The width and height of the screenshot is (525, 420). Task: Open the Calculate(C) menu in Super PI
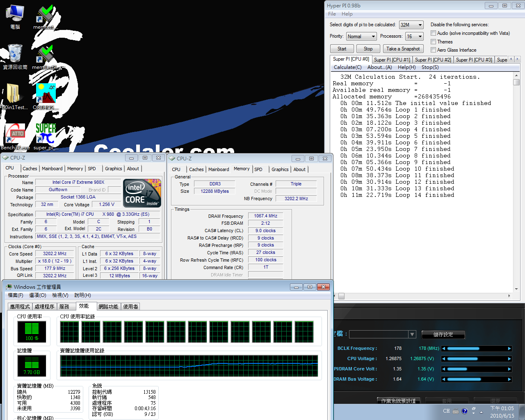coord(347,67)
